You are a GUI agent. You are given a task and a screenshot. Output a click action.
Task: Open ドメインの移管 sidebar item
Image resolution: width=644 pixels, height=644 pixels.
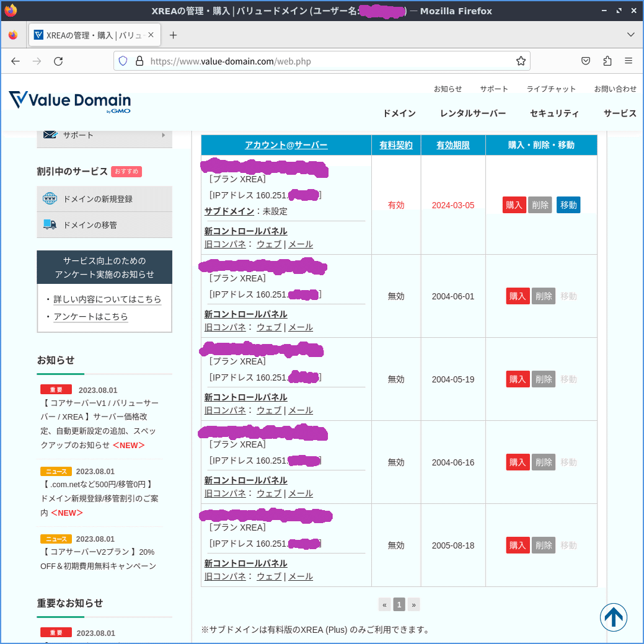tap(104, 224)
